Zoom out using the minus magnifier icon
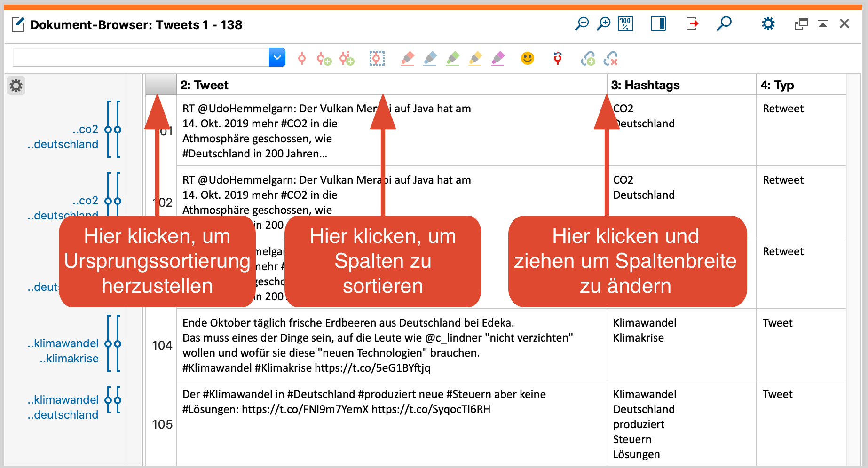 (x=582, y=23)
